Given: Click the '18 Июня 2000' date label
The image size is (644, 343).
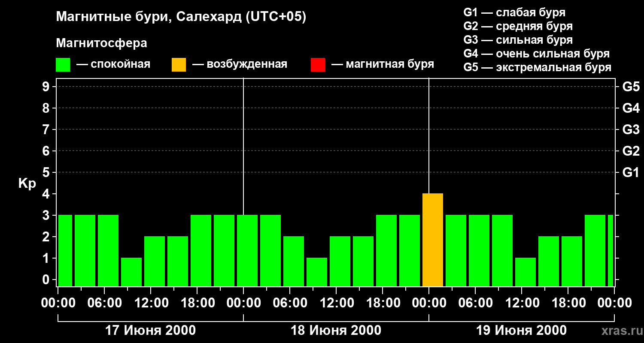Looking at the screenshot, I should 336,331.
